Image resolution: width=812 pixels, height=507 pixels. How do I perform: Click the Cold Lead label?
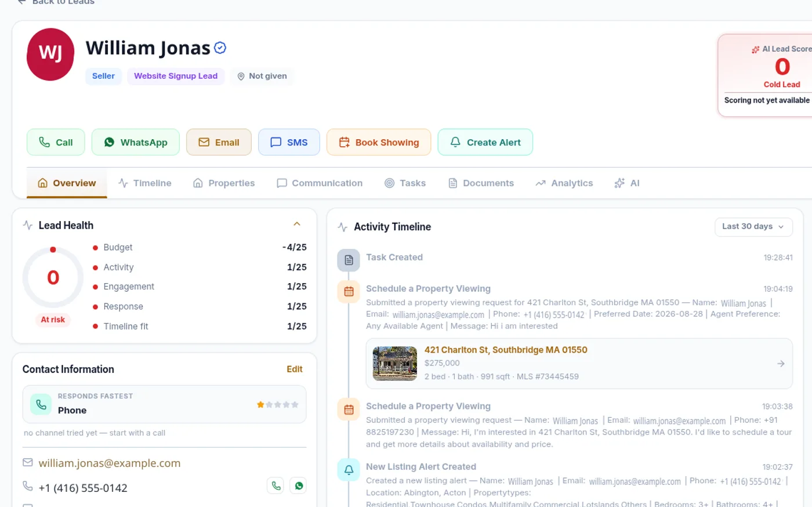[x=781, y=85]
